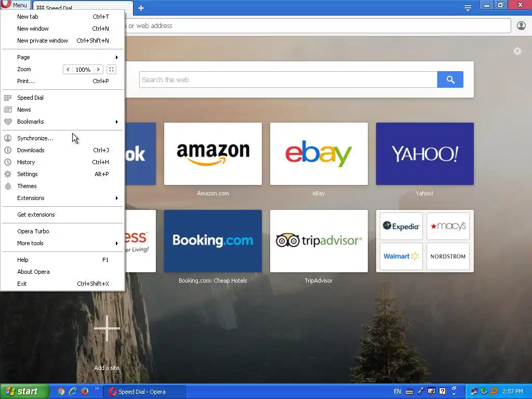Open a new tab with the plus icon
Screen dimensions: 532x399
coord(141,8)
